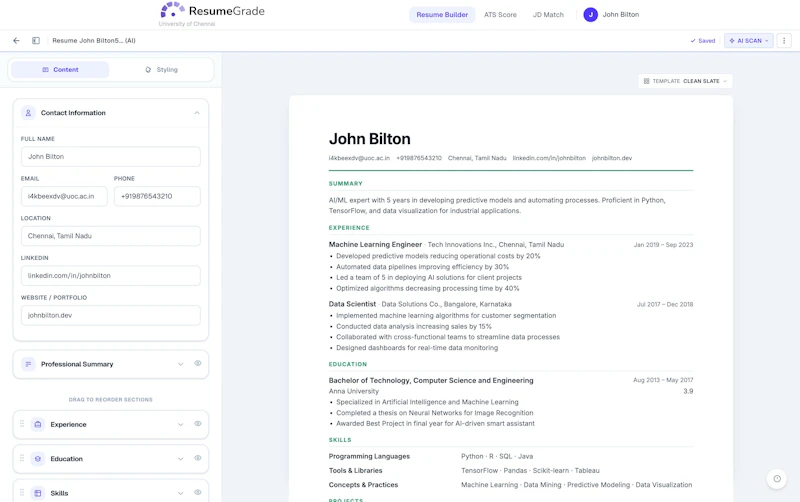Click 'Concepts & Practices' skills row
Screen dimensions: 800x502
pos(511,485)
